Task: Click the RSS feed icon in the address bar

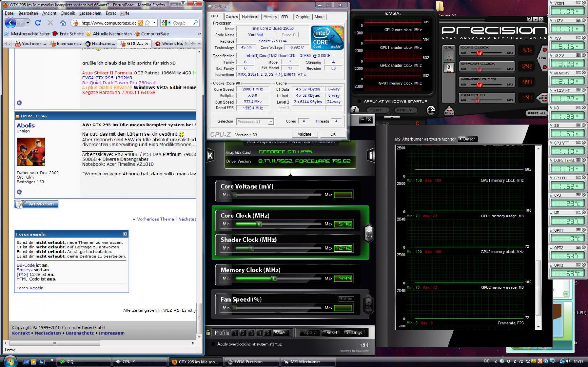Action: pos(140,23)
